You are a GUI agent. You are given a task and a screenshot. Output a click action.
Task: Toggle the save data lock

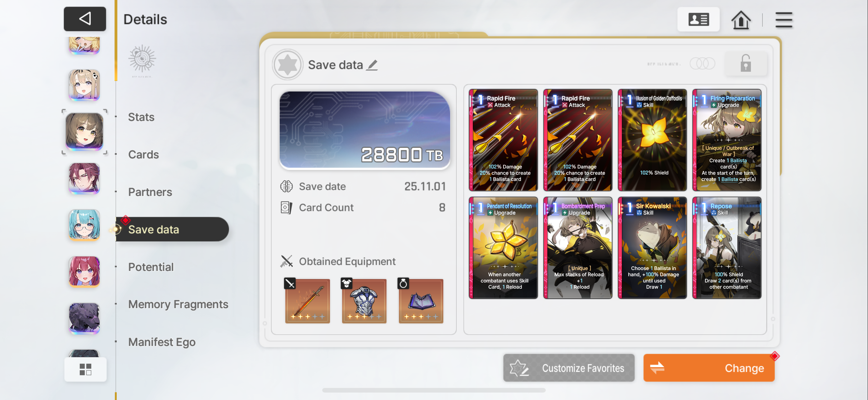[x=746, y=63]
